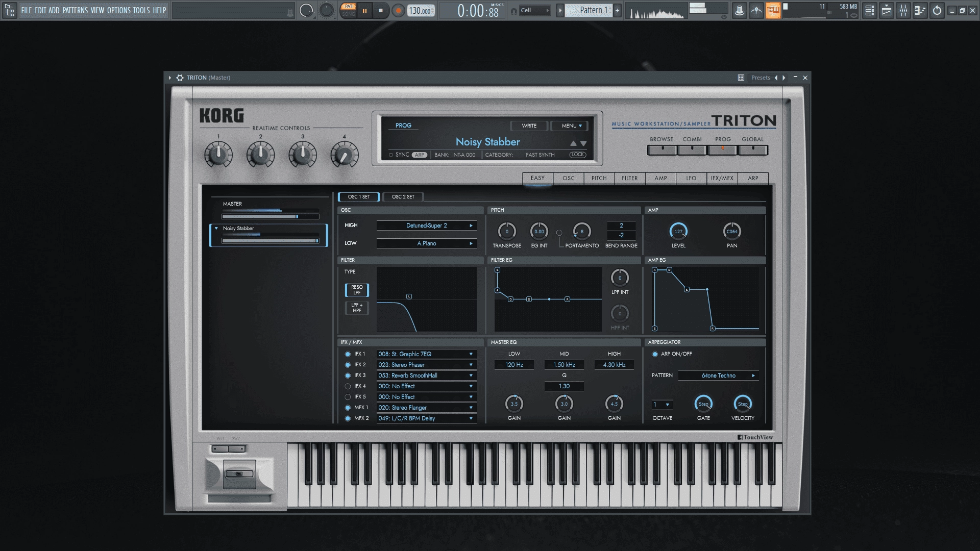Click realtime control knob 1
980x551 pixels.
pyautogui.click(x=218, y=155)
